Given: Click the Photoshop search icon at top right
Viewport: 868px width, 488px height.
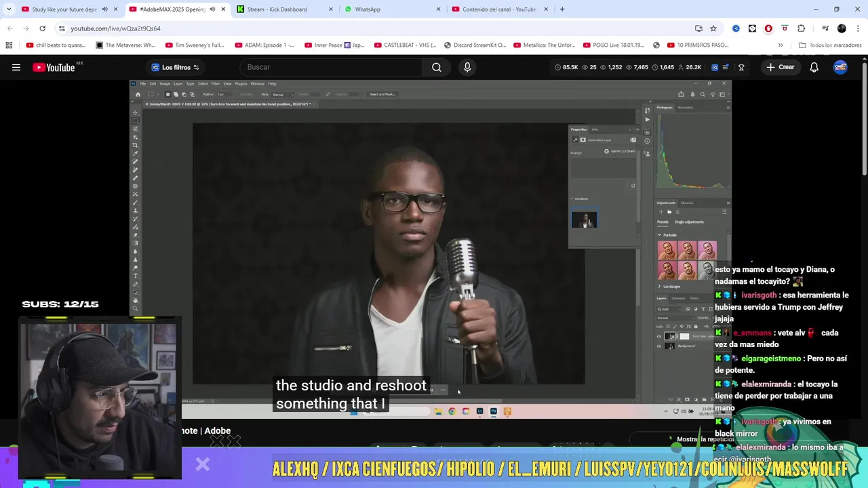Looking at the screenshot, I should (x=703, y=94).
